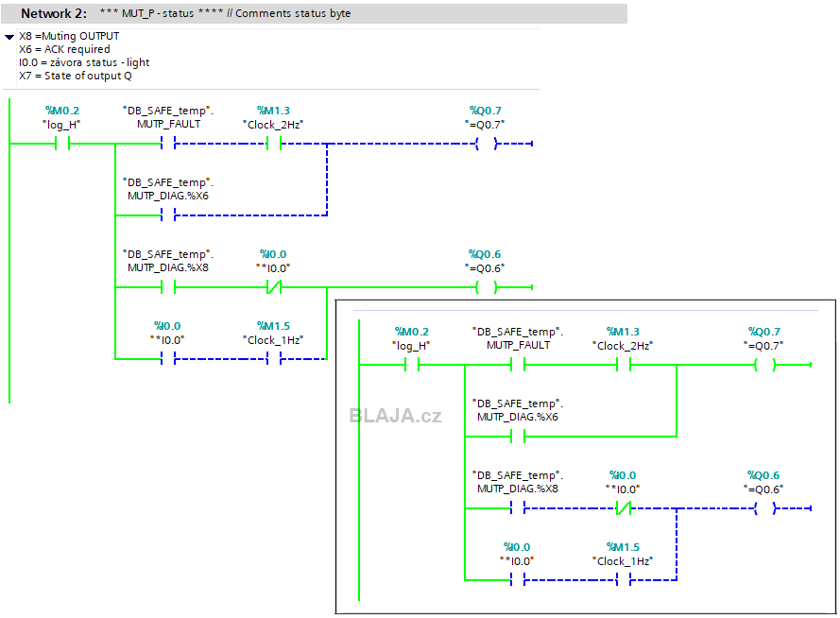Click the MUTP_FAULT contact in upper diagram

tap(168, 144)
